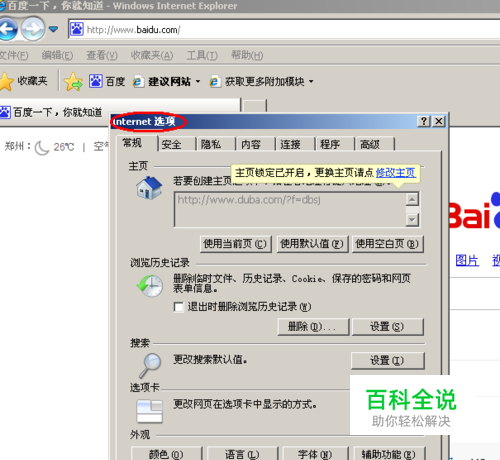Screen dimensions: 500x460
Task: Click the 郑州 city weather text
Action: pos(18,146)
